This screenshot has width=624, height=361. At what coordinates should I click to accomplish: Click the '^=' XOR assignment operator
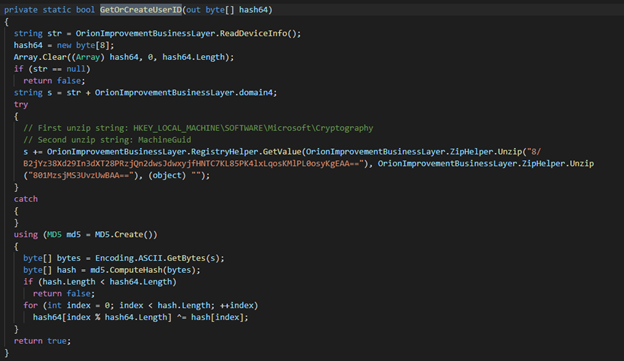click(x=181, y=317)
